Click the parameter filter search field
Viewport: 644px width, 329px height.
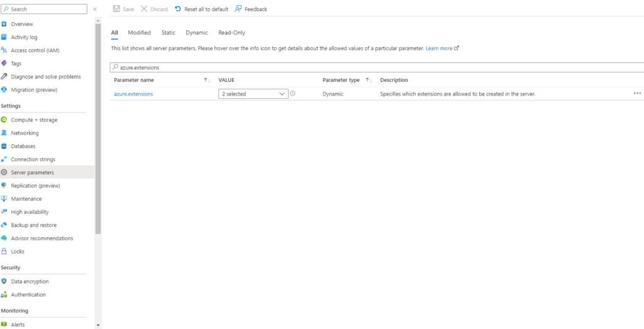coord(377,67)
